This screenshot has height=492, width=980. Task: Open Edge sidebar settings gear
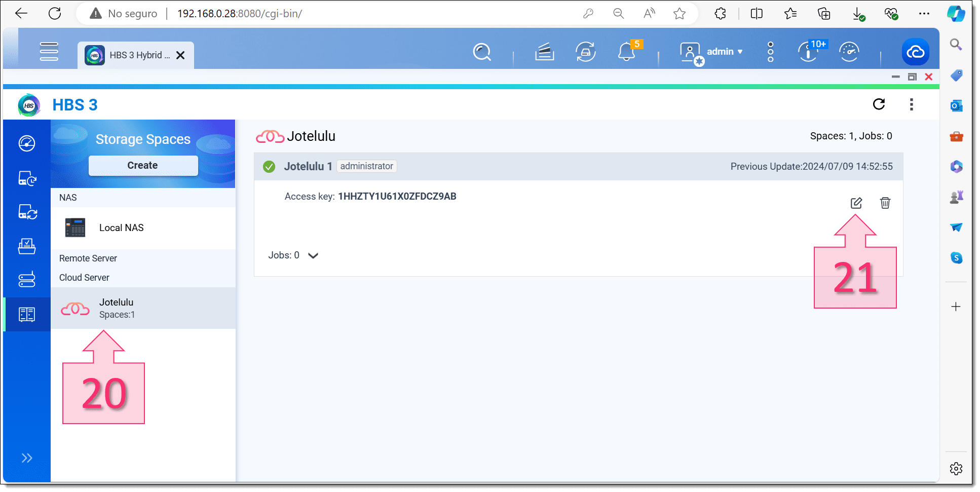click(956, 469)
